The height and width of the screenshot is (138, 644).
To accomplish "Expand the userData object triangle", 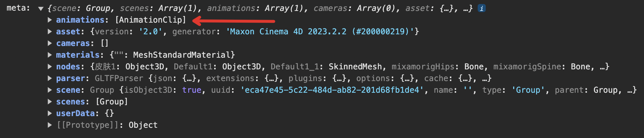I will point(50,113).
